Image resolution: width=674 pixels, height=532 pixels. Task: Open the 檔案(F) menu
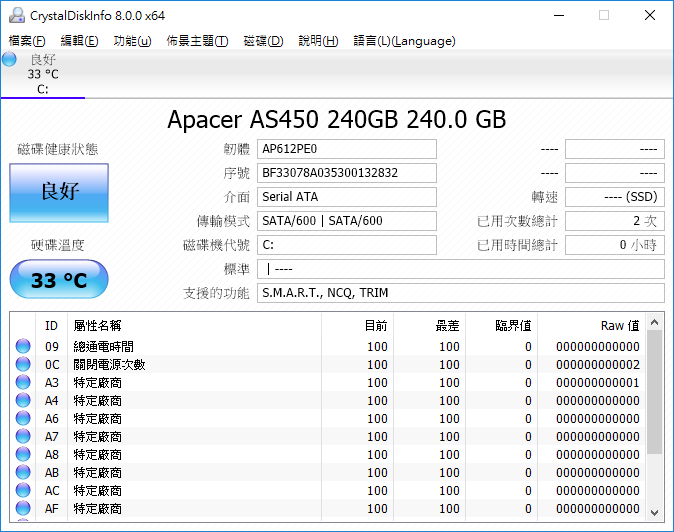click(x=27, y=41)
